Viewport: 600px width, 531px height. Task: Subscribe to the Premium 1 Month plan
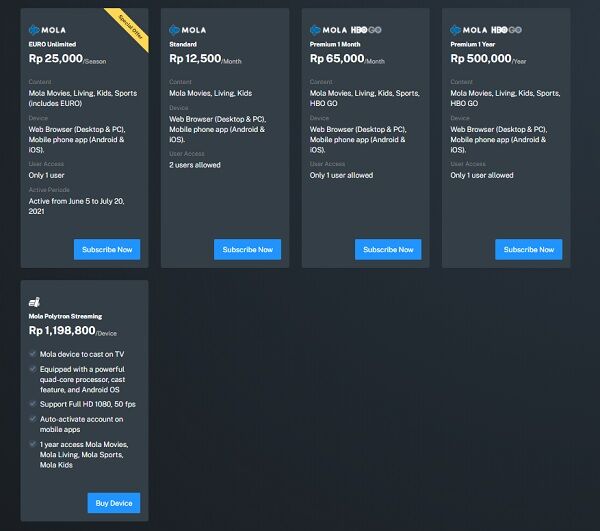pyautogui.click(x=388, y=249)
